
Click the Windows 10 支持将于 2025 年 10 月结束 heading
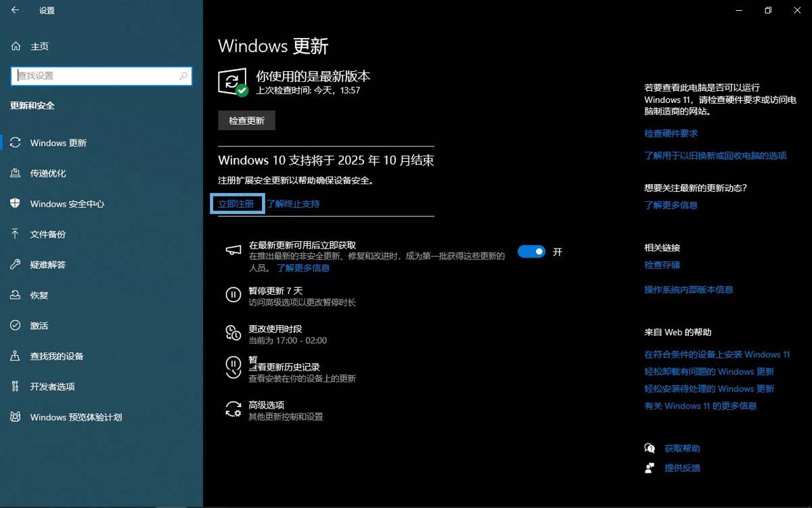[326, 161]
